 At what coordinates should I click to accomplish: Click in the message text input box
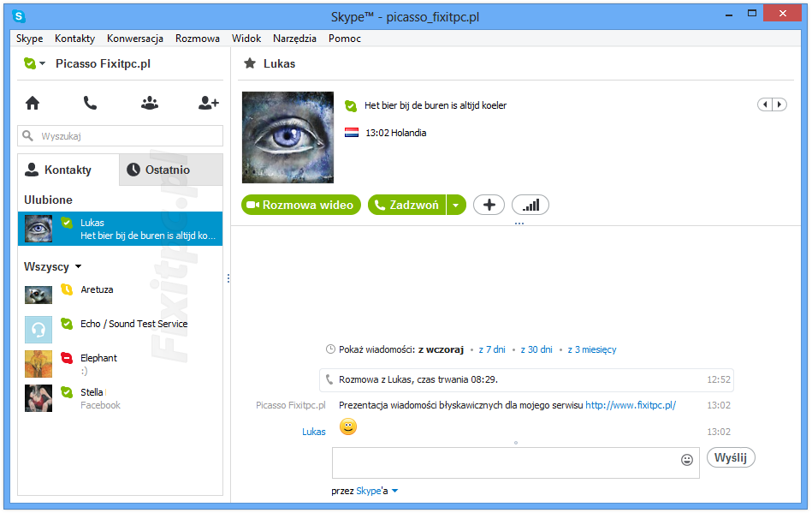(x=515, y=462)
